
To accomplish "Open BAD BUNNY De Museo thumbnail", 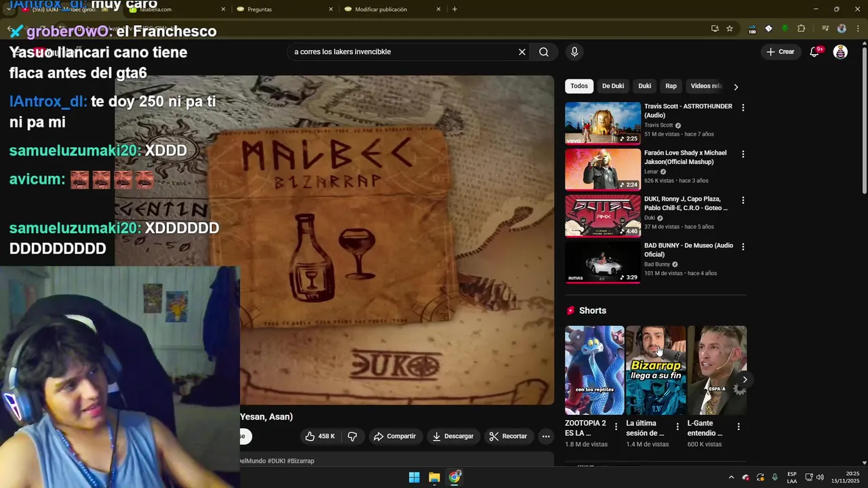I will coord(603,262).
